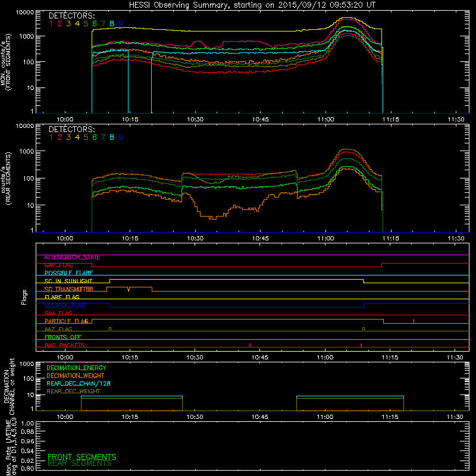Click the SAA_FLAG label
Image resolution: width=476 pixels, height=476 pixels.
(x=58, y=313)
